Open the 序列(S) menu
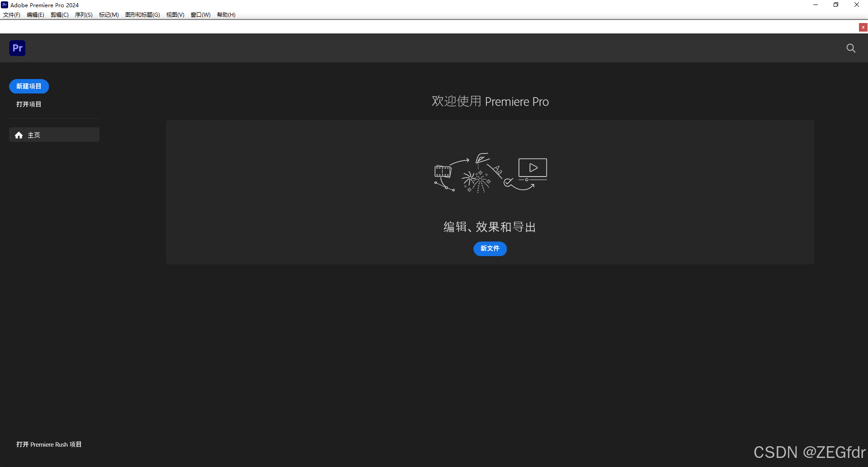This screenshot has width=868, height=467. pyautogui.click(x=84, y=15)
